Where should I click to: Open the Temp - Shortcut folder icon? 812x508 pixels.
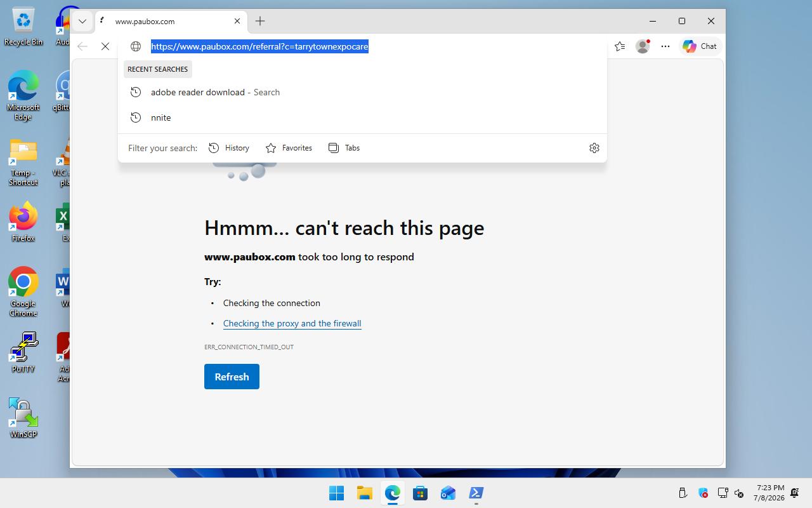23,163
